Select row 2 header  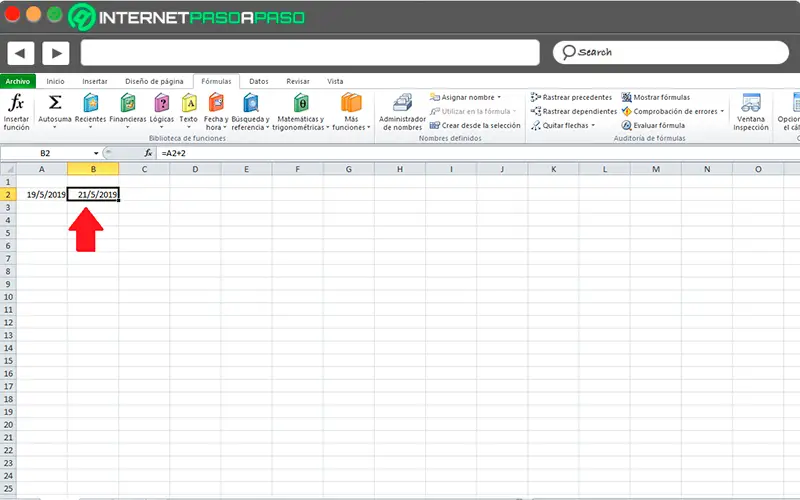point(8,194)
